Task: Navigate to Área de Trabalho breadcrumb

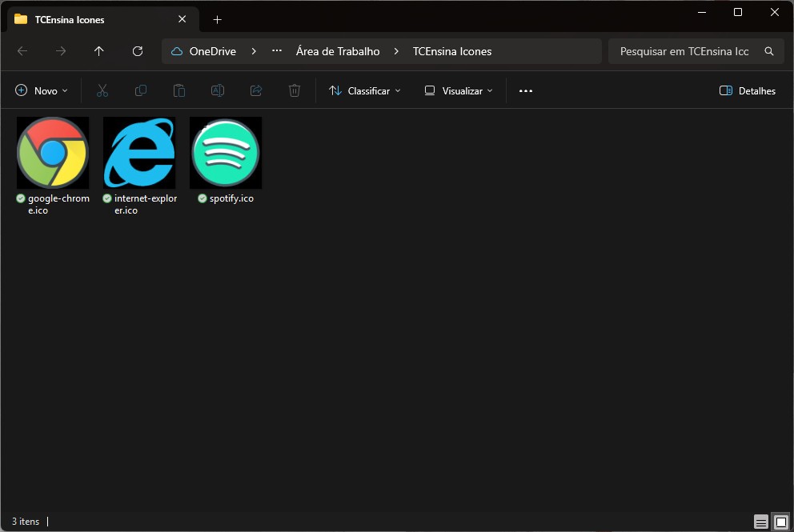Action: tap(338, 51)
